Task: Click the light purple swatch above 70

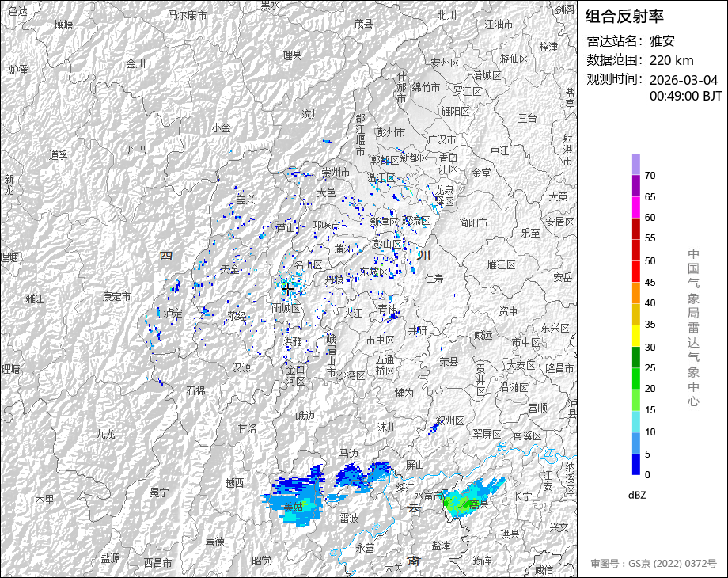Action: tap(636, 165)
